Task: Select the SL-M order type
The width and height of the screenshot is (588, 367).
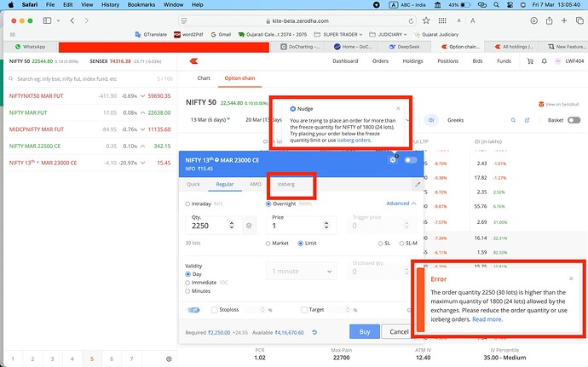Action: tap(401, 244)
